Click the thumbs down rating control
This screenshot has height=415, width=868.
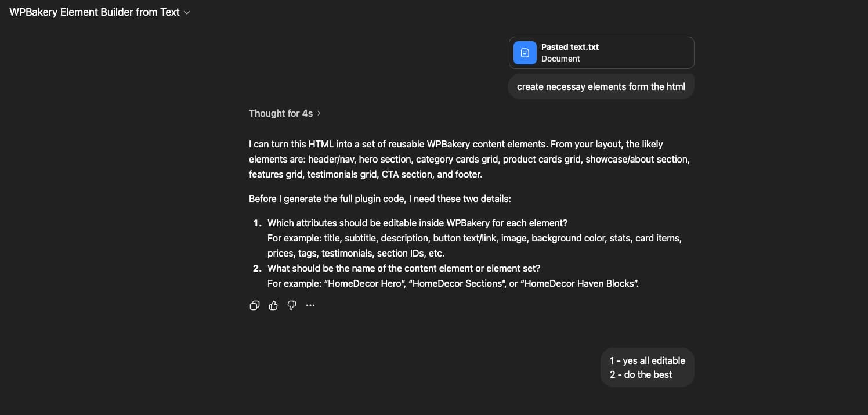pos(291,305)
